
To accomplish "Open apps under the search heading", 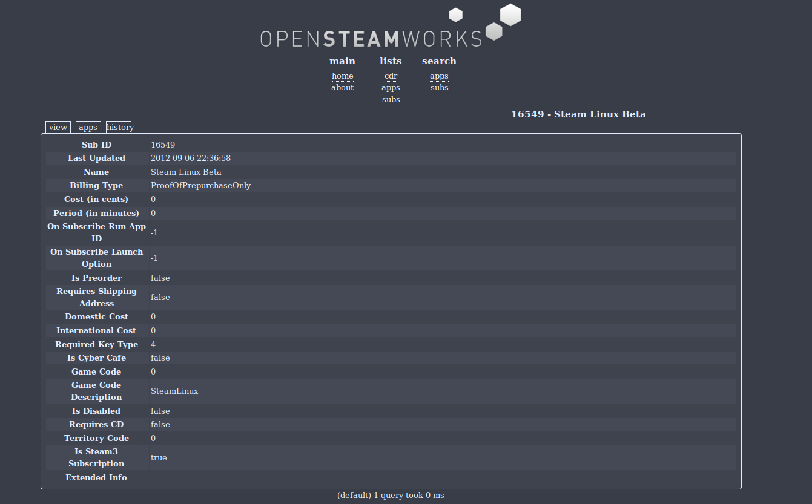I will coord(439,76).
